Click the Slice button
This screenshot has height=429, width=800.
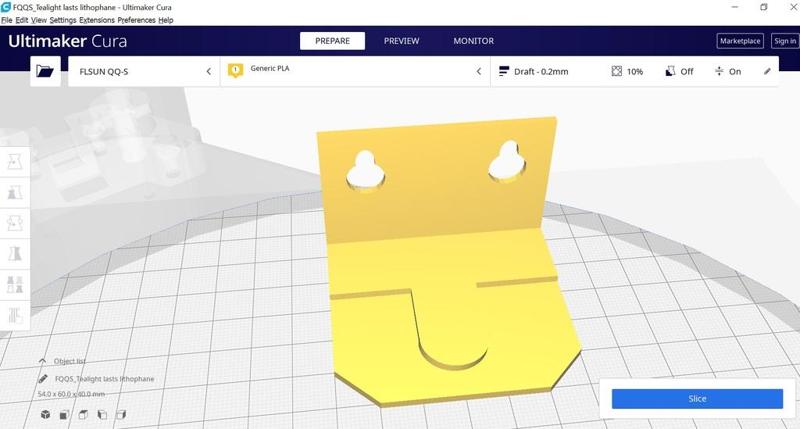(697, 398)
